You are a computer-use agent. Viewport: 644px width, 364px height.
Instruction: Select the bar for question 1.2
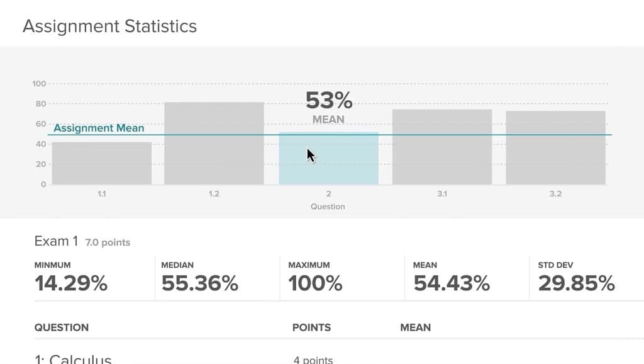click(x=214, y=143)
